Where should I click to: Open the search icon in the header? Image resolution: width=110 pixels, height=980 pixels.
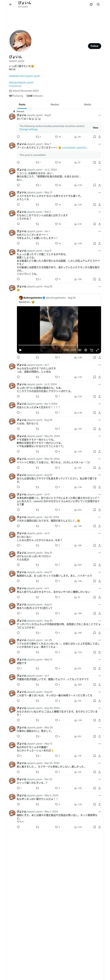pos(98,5)
